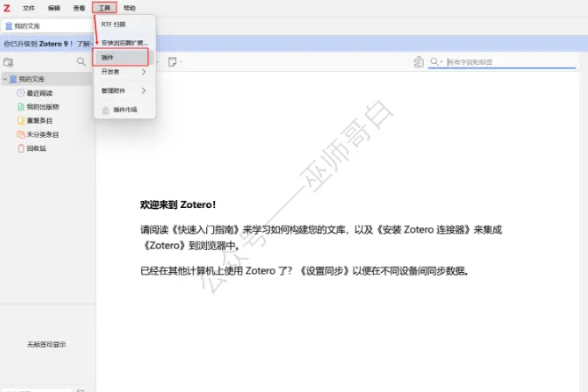Image resolution: width=588 pixels, height=392 pixels.
Task: Expand the 开发者 submenu
Action: click(123, 72)
